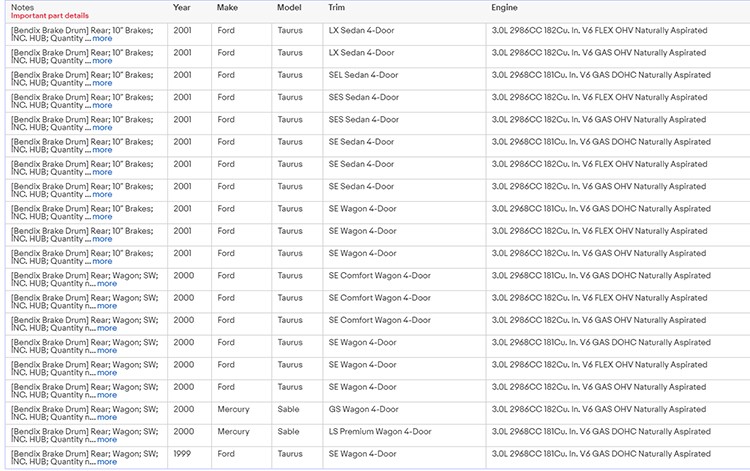Click the Make column header

(227, 7)
